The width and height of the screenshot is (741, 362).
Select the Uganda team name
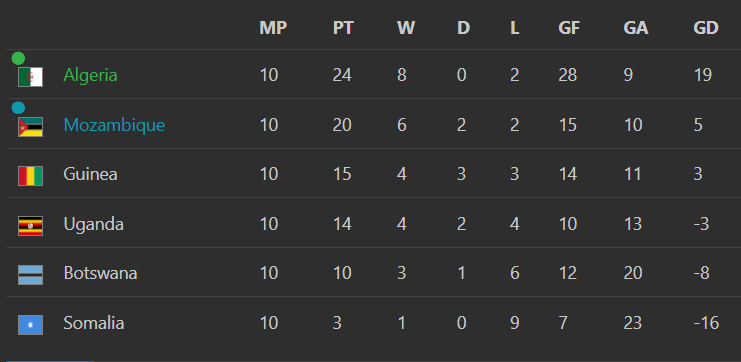click(x=94, y=224)
